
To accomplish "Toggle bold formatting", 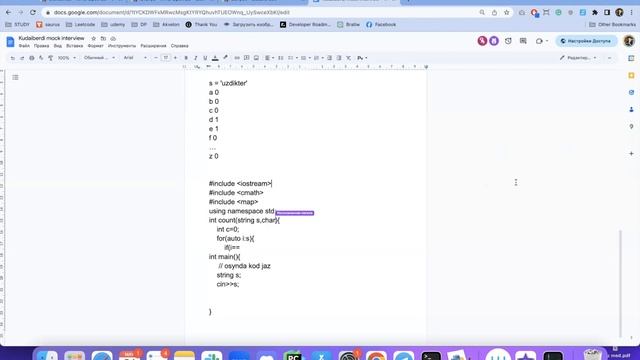I will (x=186, y=58).
